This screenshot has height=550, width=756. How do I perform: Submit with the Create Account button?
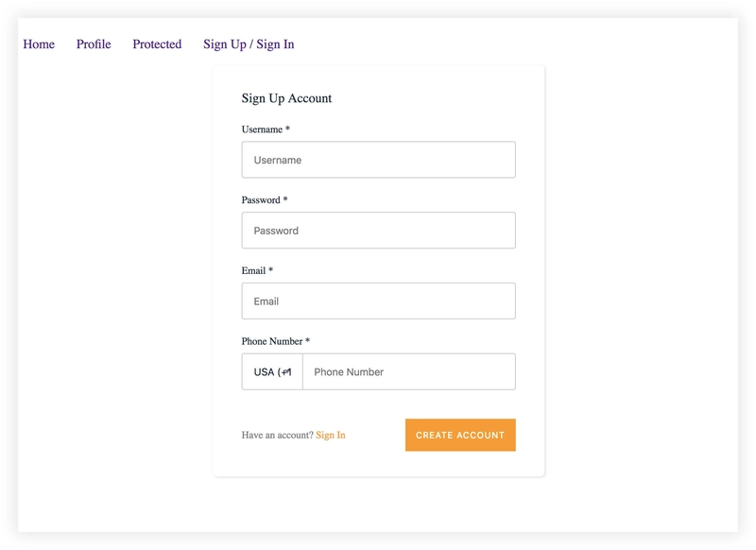point(460,435)
